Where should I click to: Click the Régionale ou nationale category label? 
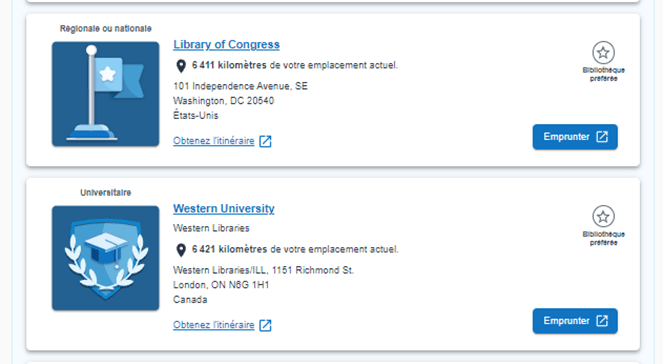pyautogui.click(x=106, y=28)
